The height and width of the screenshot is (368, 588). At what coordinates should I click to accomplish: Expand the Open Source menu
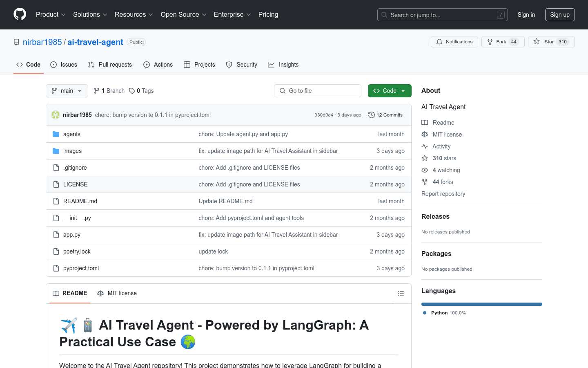183,15
